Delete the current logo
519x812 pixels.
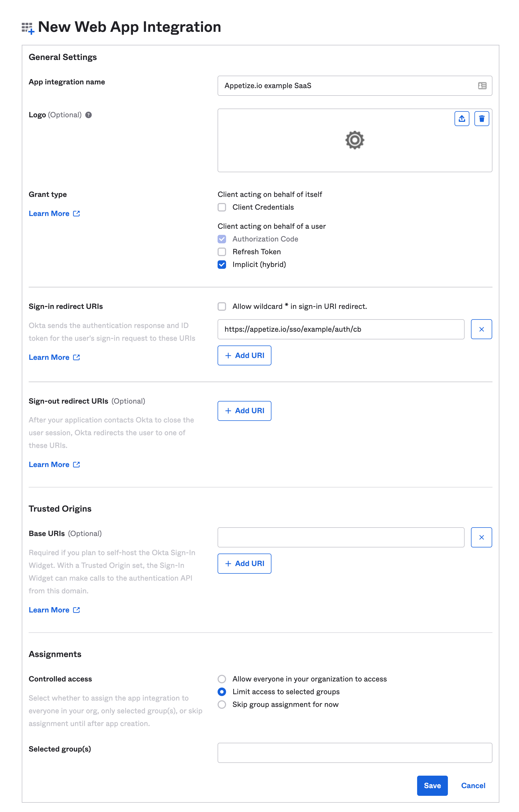[482, 118]
